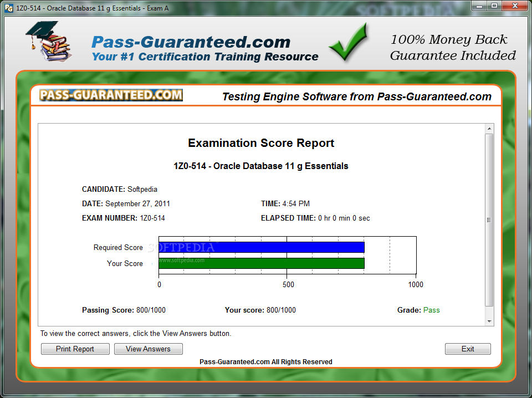
Task: Open View Answers
Action: coord(149,349)
